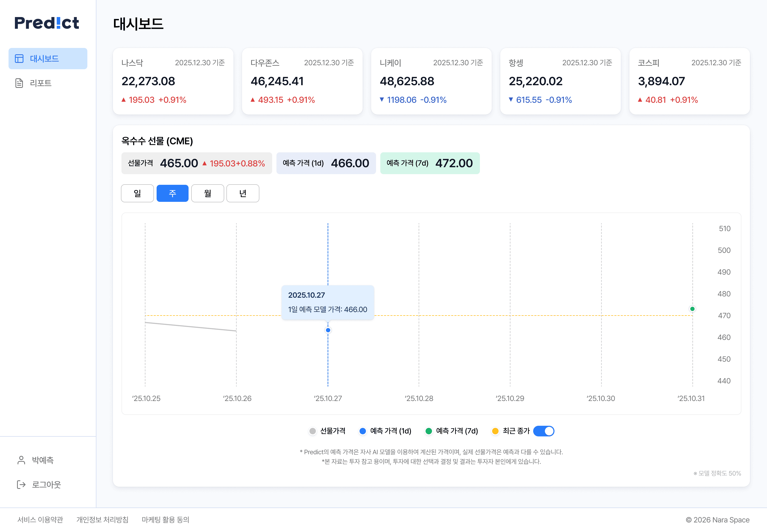Select the 주 period tab
The height and width of the screenshot is (532, 767).
point(172,193)
